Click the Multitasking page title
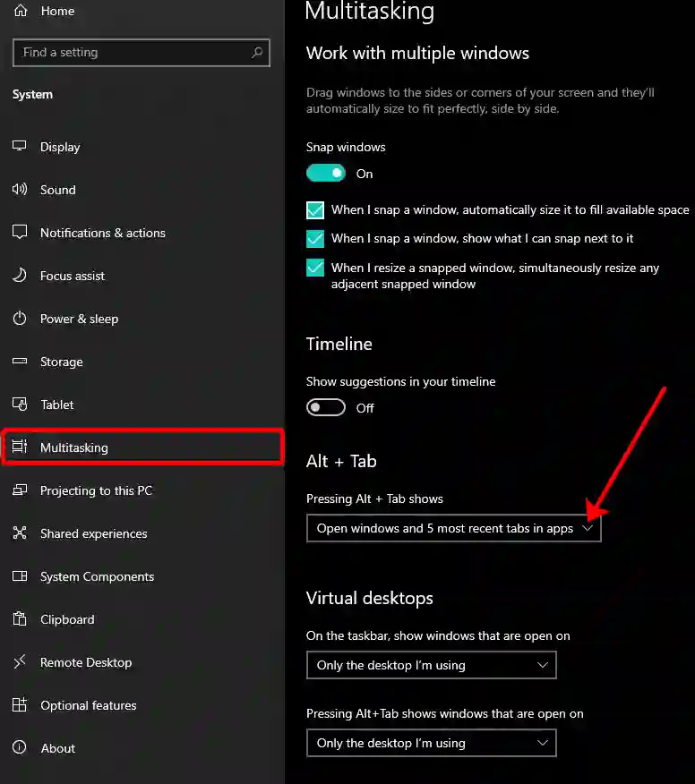This screenshot has height=784, width=695. tap(369, 11)
